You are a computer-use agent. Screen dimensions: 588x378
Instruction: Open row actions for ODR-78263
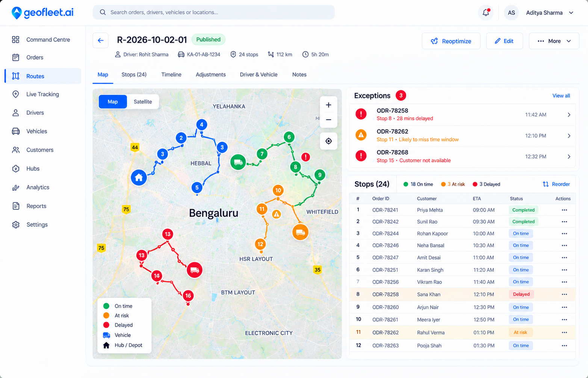coord(564,346)
